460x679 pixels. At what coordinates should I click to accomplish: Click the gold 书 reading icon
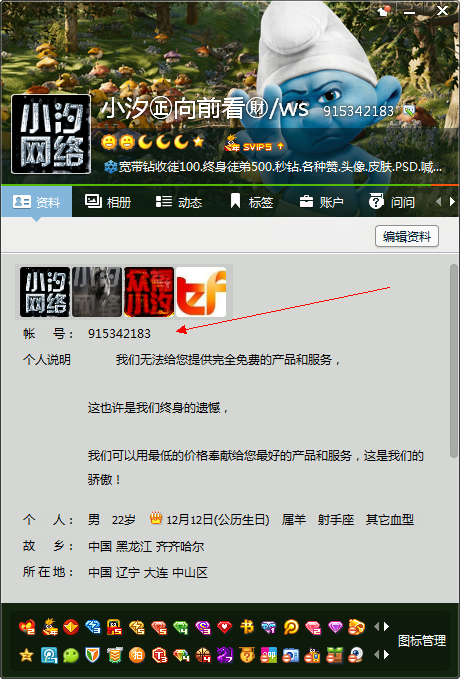pos(247,627)
